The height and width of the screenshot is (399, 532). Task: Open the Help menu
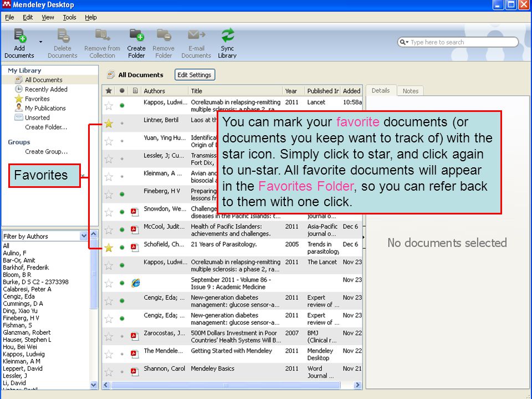click(x=90, y=17)
